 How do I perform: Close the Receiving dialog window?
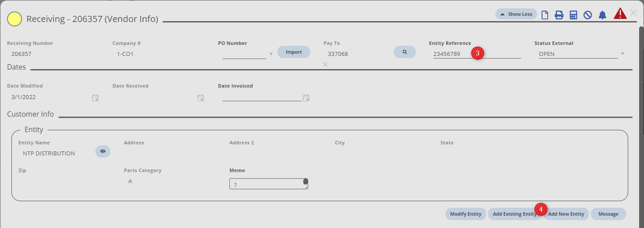[633, 13]
